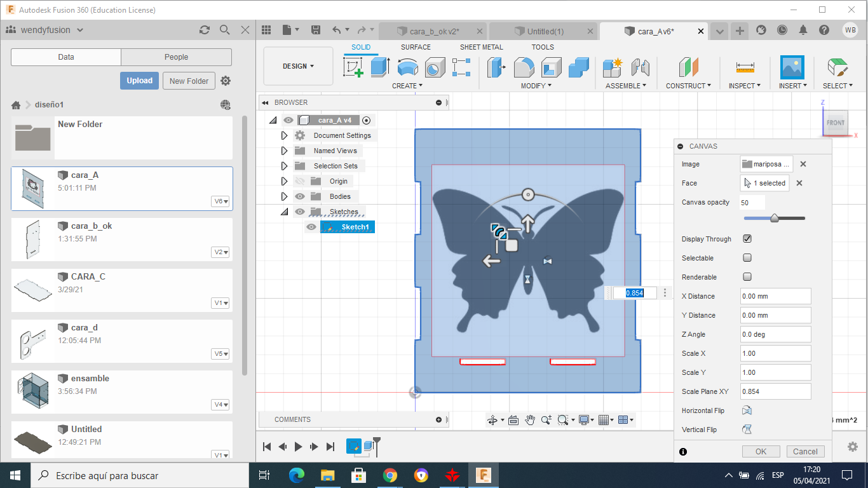Viewport: 868px width, 488px height.
Task: Toggle visibility of Bodies folder
Action: pyautogui.click(x=301, y=196)
